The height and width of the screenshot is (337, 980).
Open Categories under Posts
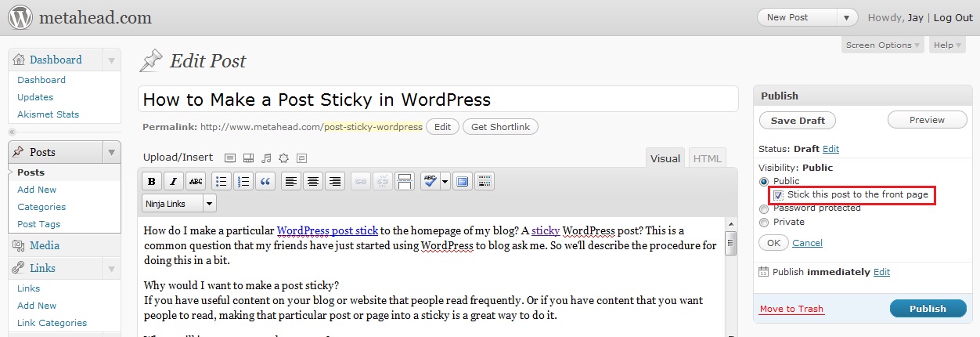(41, 207)
